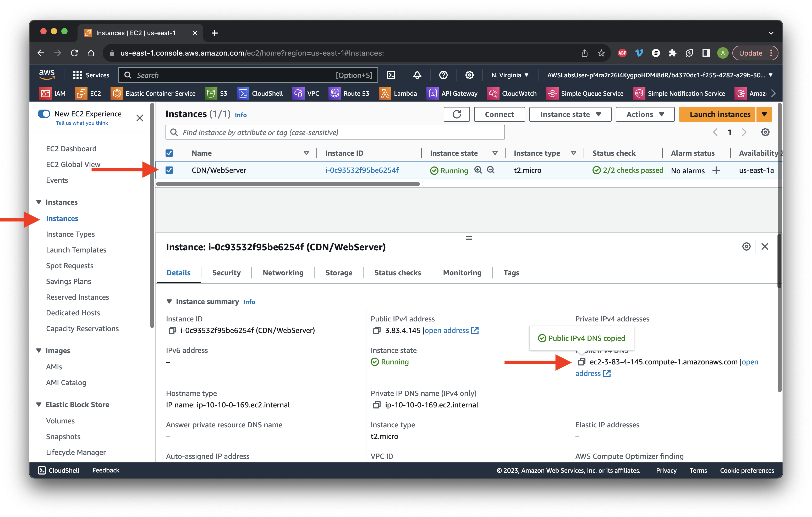812x517 pixels.
Task: Collapse the Elastic Block Store section
Action: pos(39,405)
